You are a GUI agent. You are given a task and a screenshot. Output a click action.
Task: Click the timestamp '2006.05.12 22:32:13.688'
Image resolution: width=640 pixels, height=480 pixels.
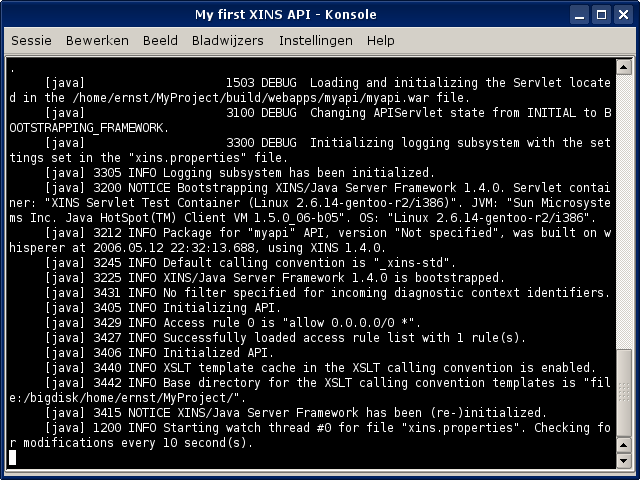point(173,248)
